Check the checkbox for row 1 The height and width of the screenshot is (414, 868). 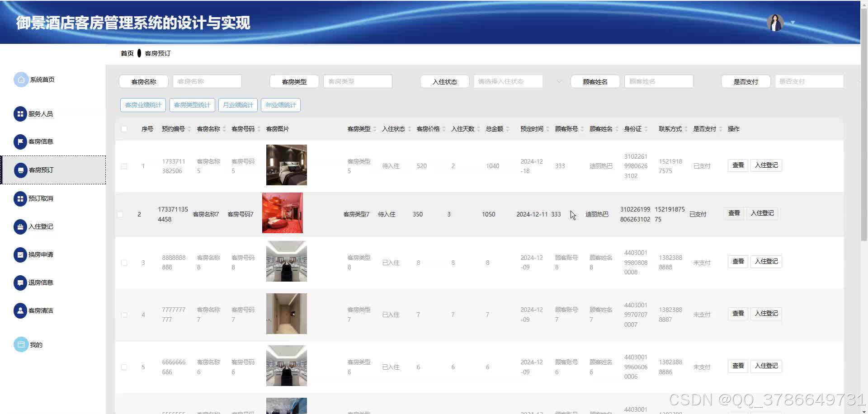tap(124, 166)
